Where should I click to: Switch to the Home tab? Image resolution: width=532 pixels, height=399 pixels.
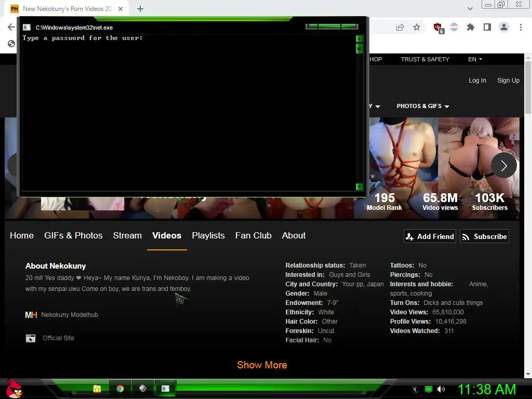[x=22, y=235]
